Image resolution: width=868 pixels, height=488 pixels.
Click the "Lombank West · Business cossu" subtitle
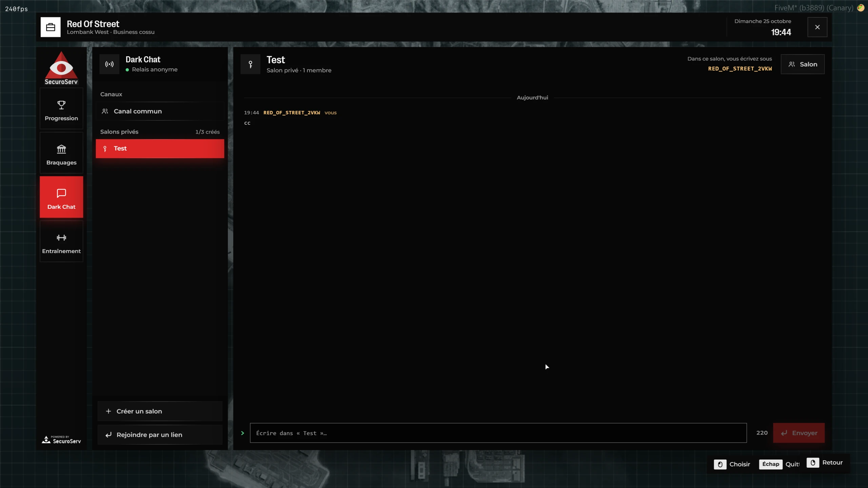click(x=111, y=32)
